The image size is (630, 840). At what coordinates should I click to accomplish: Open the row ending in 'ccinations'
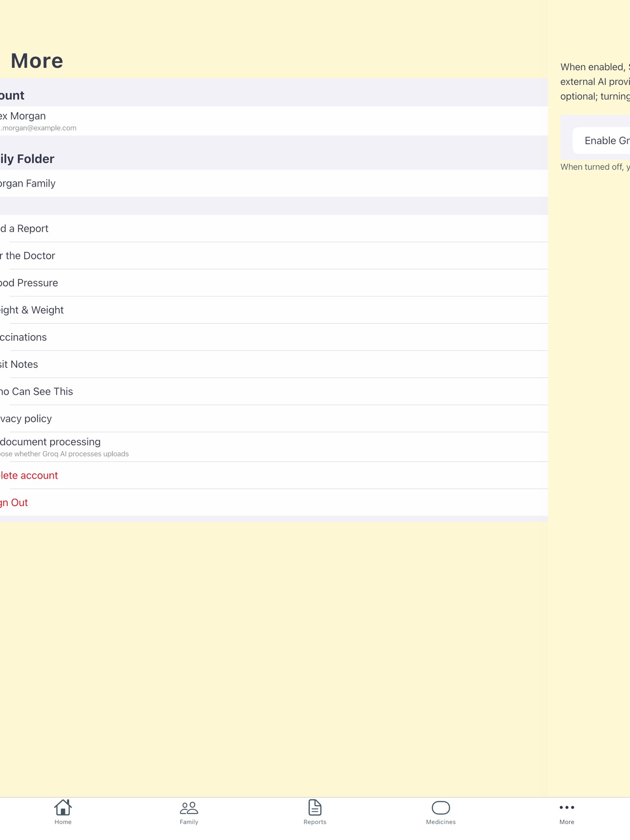274,337
